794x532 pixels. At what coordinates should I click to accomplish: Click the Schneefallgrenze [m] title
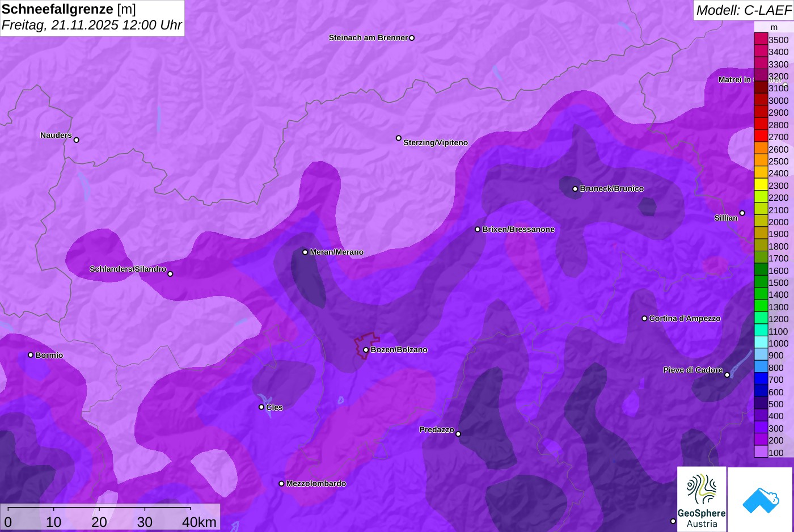coord(69,9)
